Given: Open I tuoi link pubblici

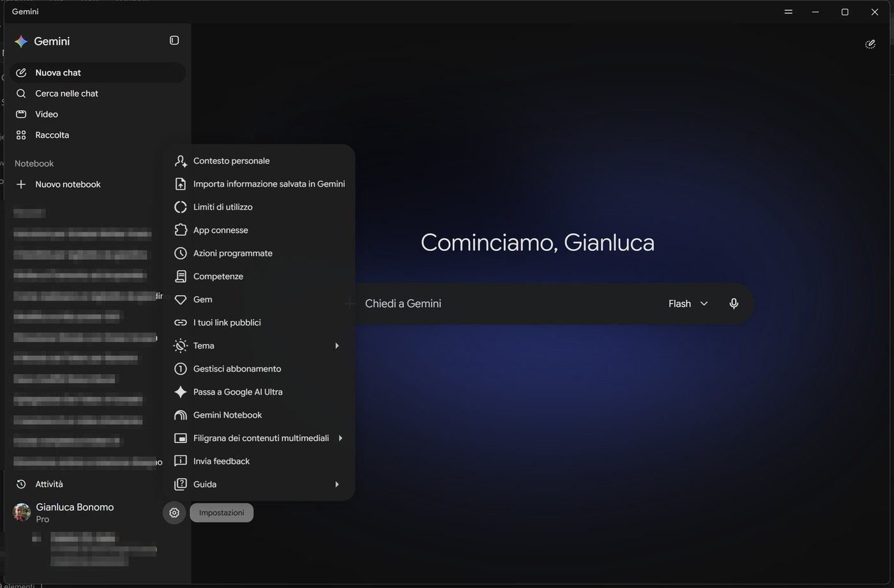Looking at the screenshot, I should coord(259,322).
